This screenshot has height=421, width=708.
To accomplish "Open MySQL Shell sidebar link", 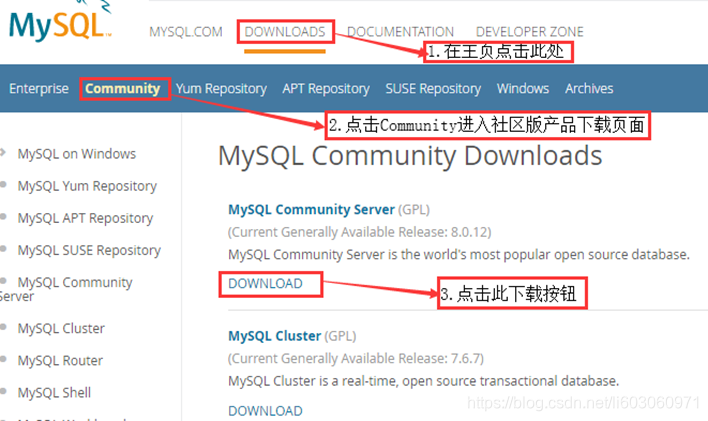I will click(54, 393).
